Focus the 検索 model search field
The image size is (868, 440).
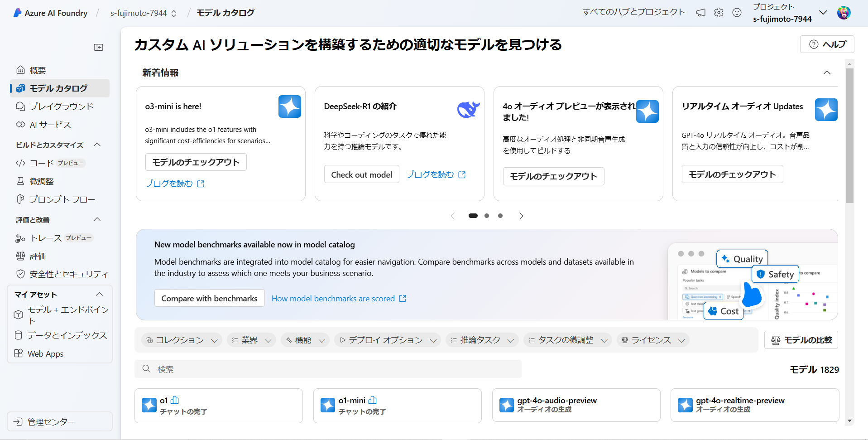[x=328, y=369]
